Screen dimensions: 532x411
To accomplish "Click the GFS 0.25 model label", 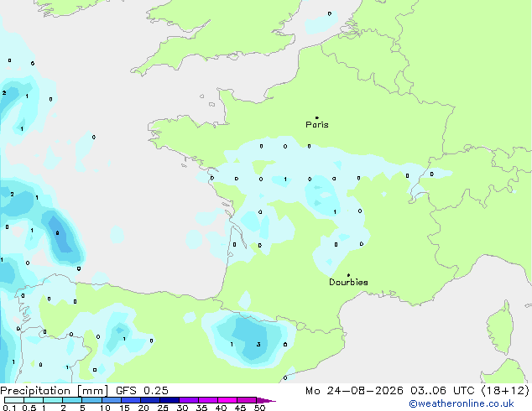I will click(x=142, y=391).
